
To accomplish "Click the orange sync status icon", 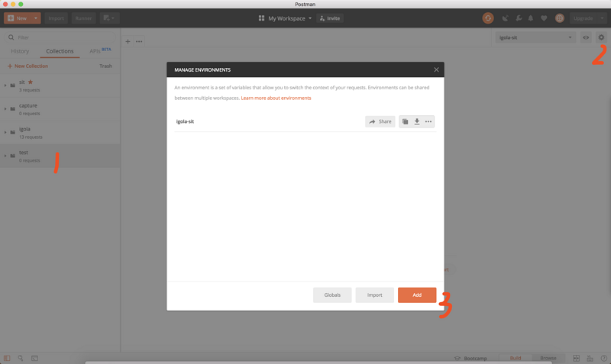I will pyautogui.click(x=488, y=18).
